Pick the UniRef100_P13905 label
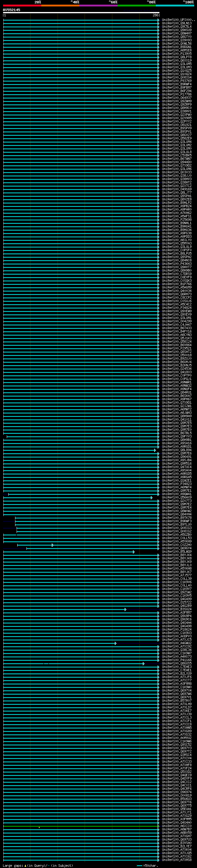 coord(176,54)
